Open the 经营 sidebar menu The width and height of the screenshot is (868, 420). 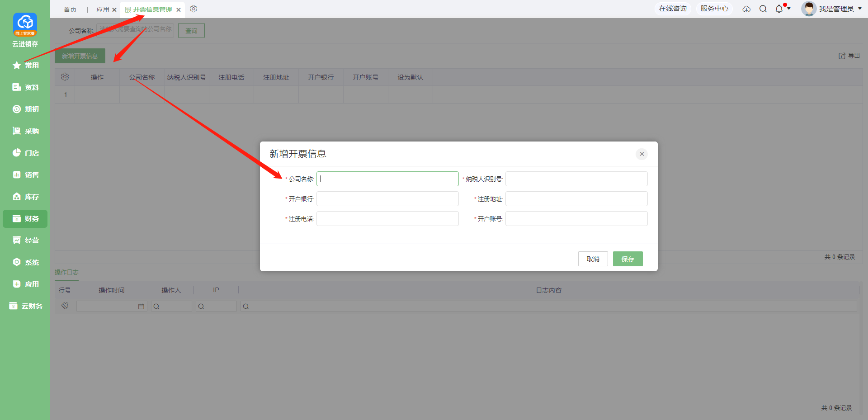(25, 240)
